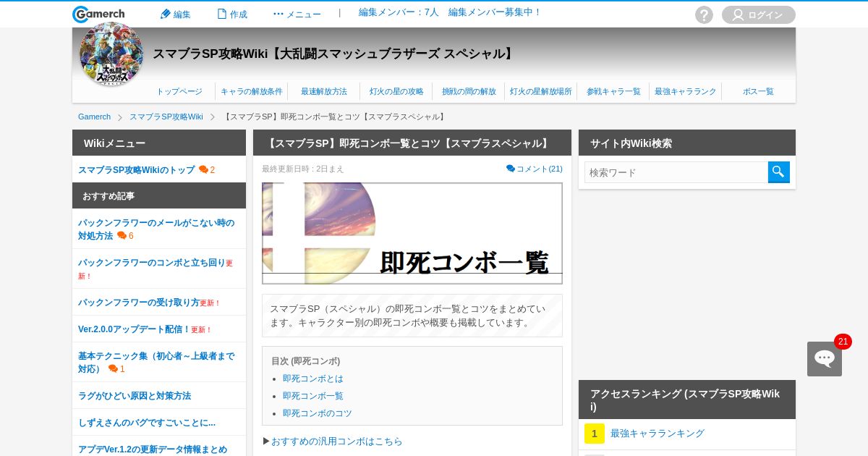Click the Wikiメニュー sidebar header

[x=159, y=143]
